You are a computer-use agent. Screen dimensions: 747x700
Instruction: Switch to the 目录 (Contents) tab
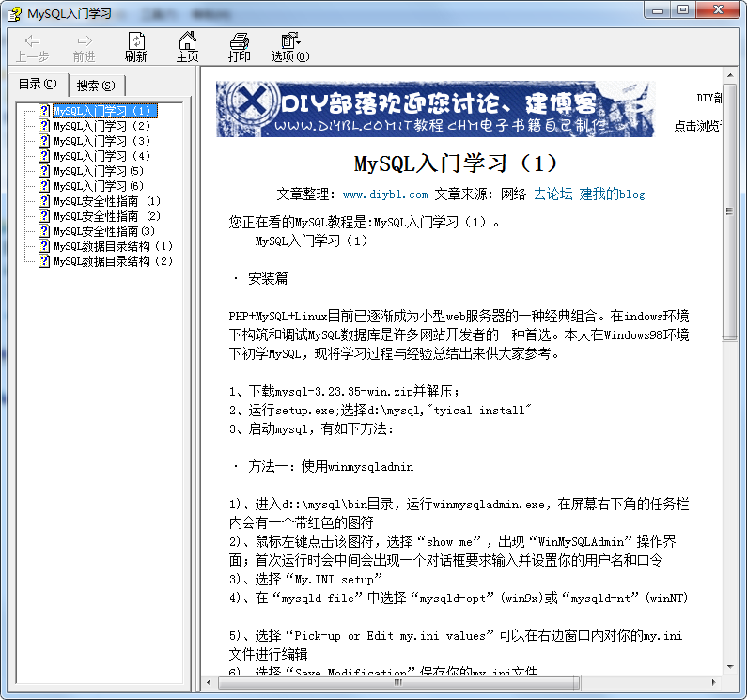[39, 84]
